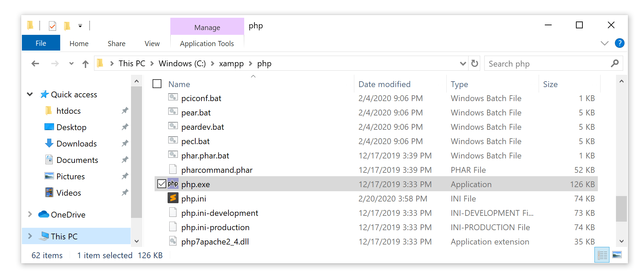Click the search magnifier icon
Image resolution: width=644 pixels, height=279 pixels.
(x=615, y=63)
